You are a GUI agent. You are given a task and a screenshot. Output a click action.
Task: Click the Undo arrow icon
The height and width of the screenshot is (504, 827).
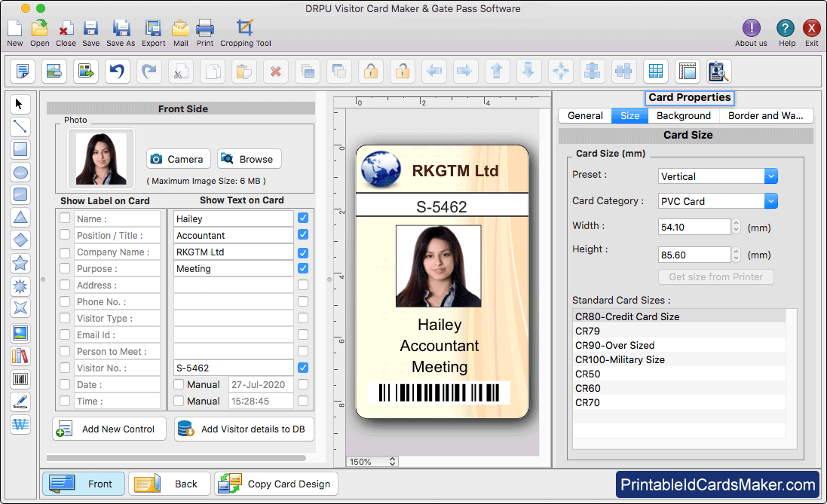coord(117,71)
